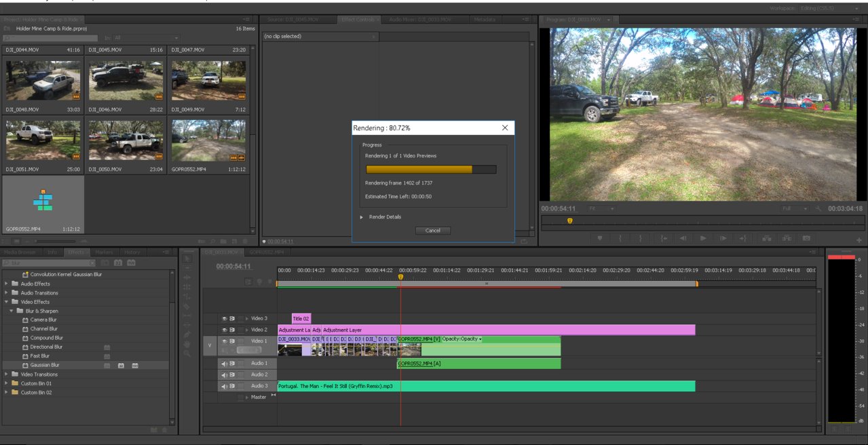Screen dimensions: 868x445
Task: Select the Pen tool in tools panel
Action: point(187,334)
